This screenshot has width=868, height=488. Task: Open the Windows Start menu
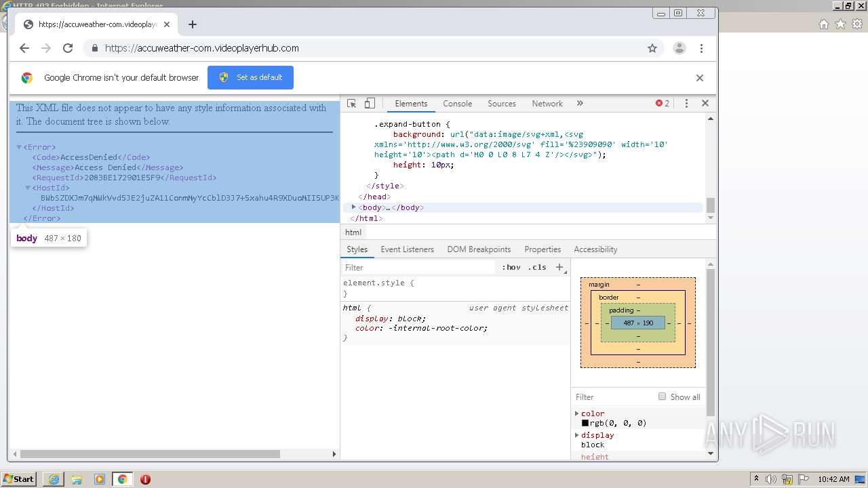click(x=18, y=479)
